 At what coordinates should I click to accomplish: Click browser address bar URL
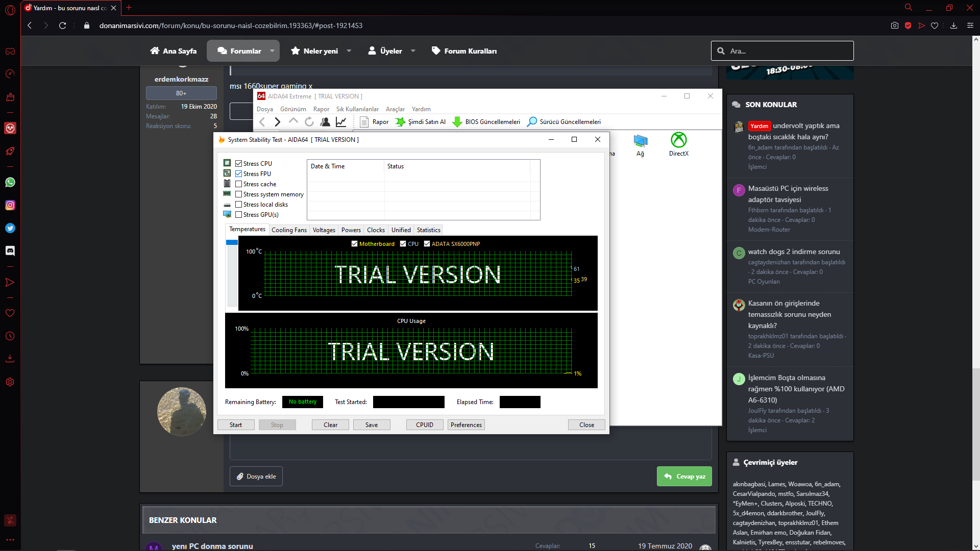(231, 26)
